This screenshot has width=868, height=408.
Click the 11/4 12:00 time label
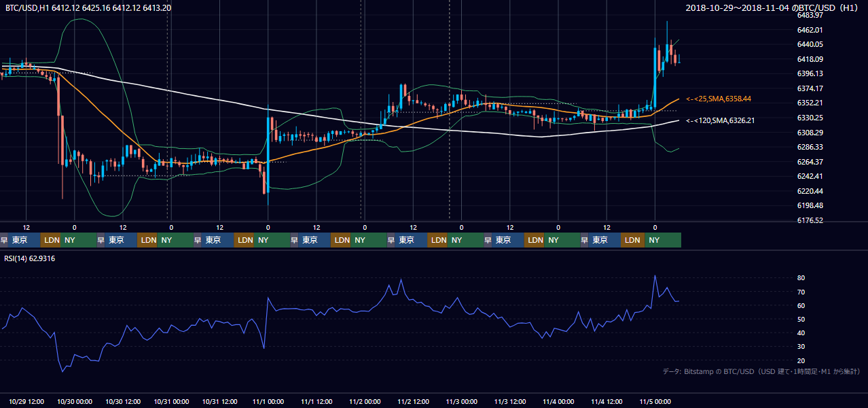(607, 401)
